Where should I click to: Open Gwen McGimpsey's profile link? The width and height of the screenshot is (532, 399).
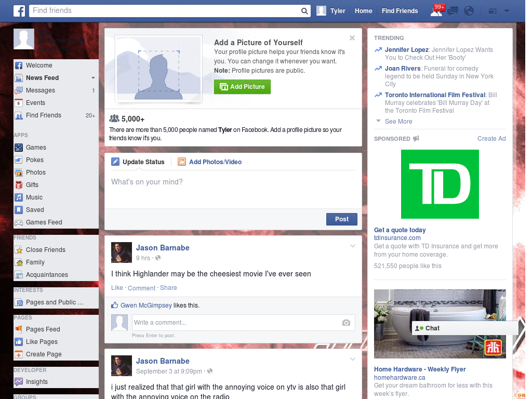(146, 305)
